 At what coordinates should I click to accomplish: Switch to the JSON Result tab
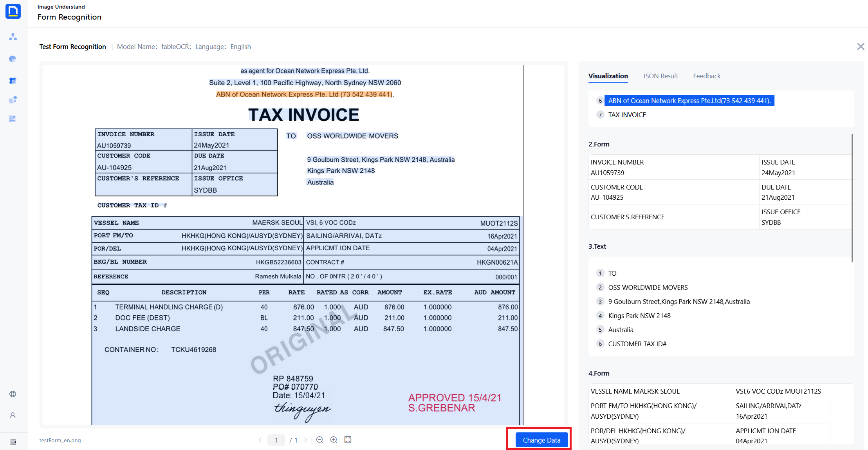click(660, 76)
